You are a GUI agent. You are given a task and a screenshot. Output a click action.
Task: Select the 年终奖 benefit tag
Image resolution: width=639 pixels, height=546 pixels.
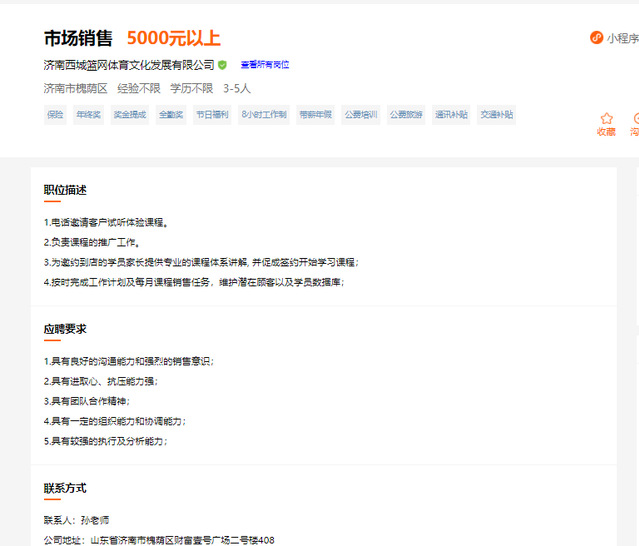coord(89,115)
